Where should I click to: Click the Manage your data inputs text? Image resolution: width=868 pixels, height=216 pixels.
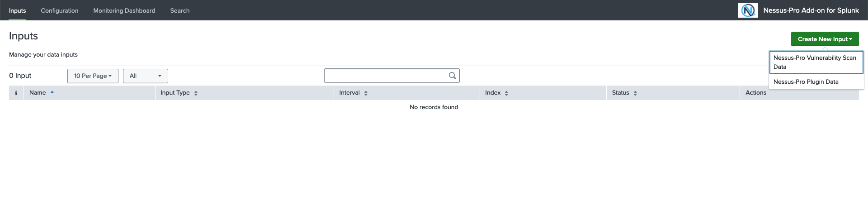pos(43,55)
